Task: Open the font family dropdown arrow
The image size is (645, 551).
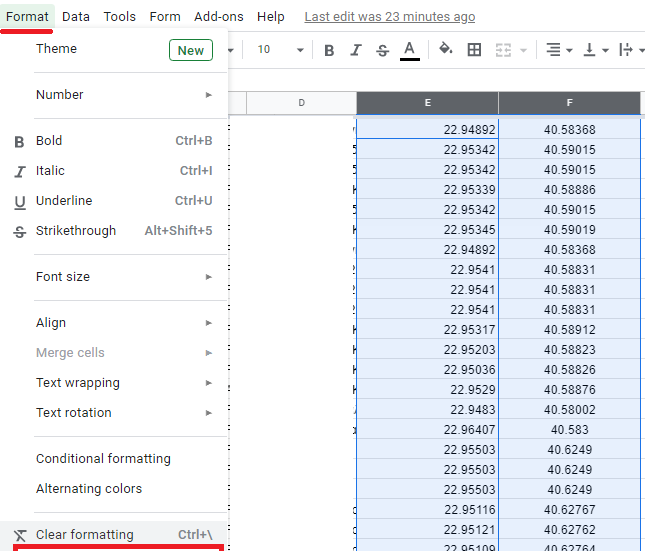Action: 231,50
